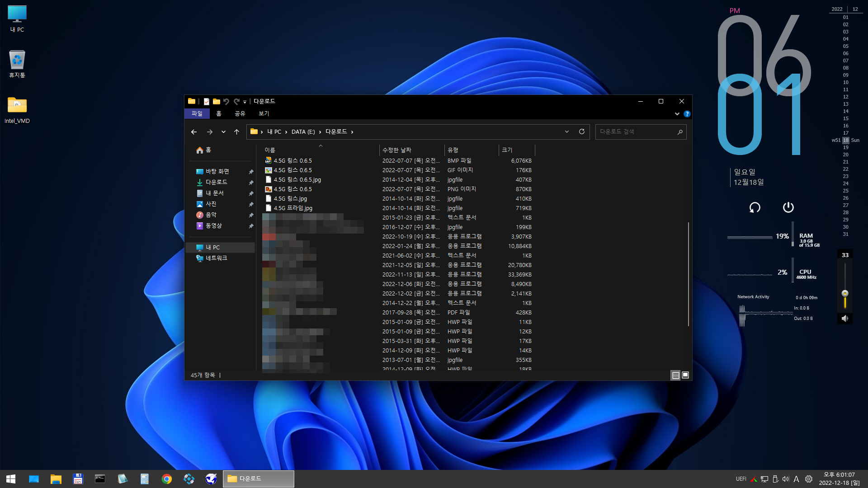Launch Chrome from the taskbar
This screenshot has height=488, width=868.
pos(167,479)
